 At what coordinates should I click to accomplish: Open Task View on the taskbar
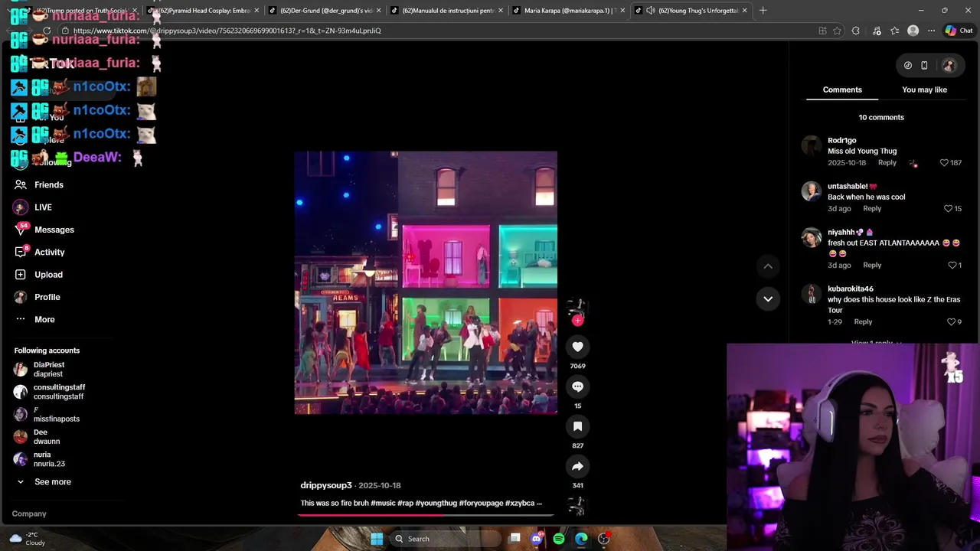(x=514, y=539)
